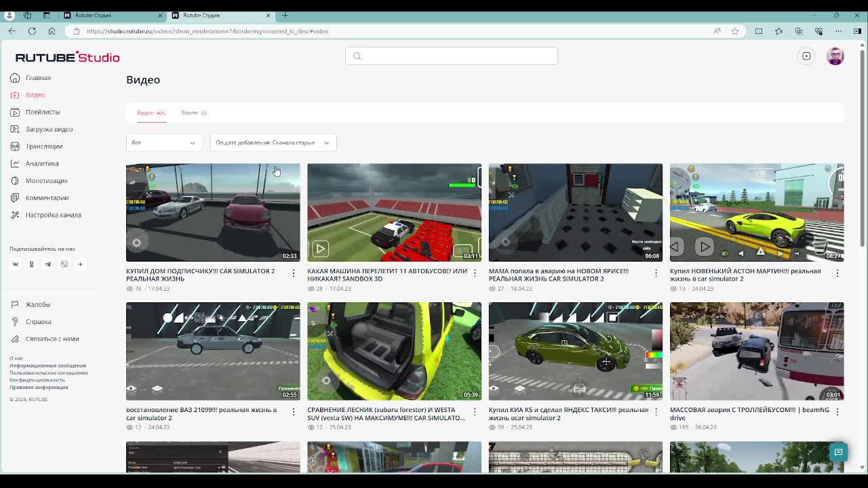This screenshot has height=488, width=868.
Task: Refresh the browser page
Action: click(x=32, y=31)
